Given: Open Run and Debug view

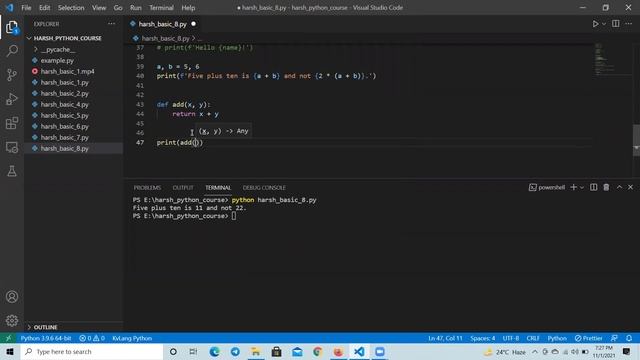Looking at the screenshot, I should click(x=12, y=99).
